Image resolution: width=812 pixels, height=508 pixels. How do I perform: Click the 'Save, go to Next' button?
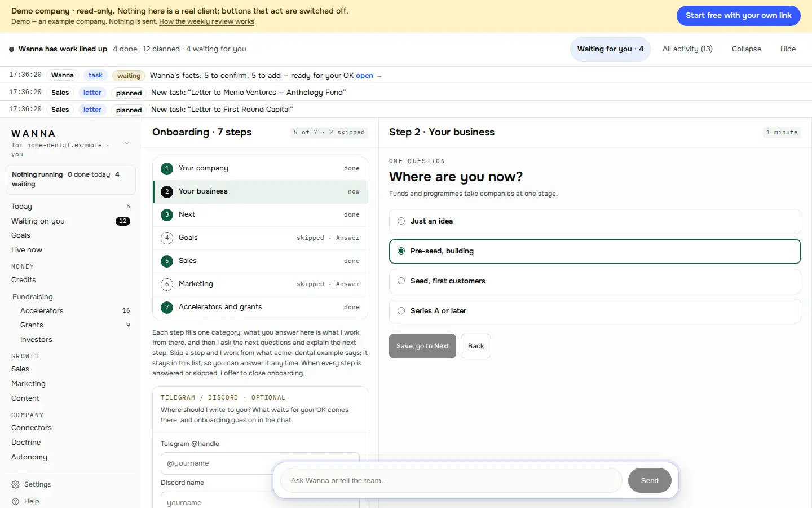[x=422, y=346]
